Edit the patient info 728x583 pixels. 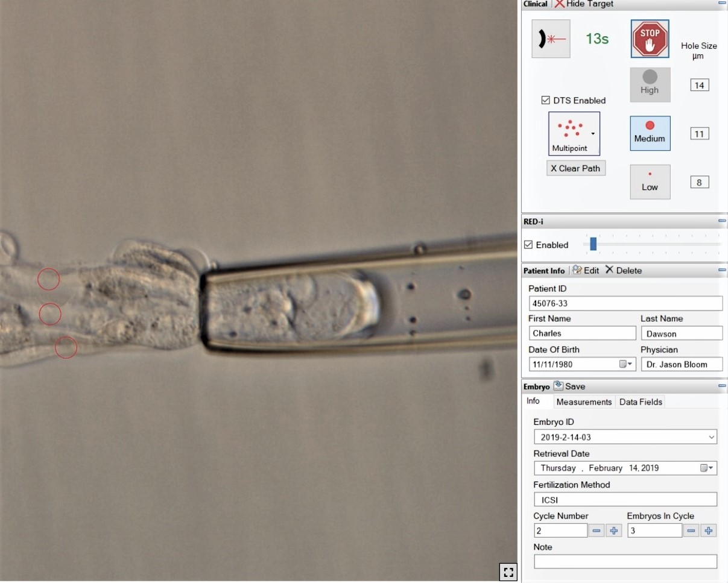586,271
